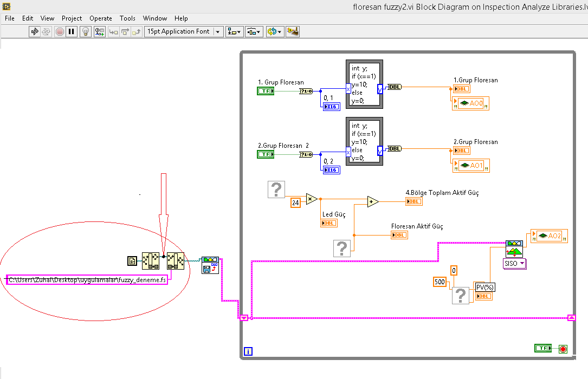This screenshot has height=379, width=588.
Task: Select the AO0 DAQ channel node
Action: pos(470,103)
